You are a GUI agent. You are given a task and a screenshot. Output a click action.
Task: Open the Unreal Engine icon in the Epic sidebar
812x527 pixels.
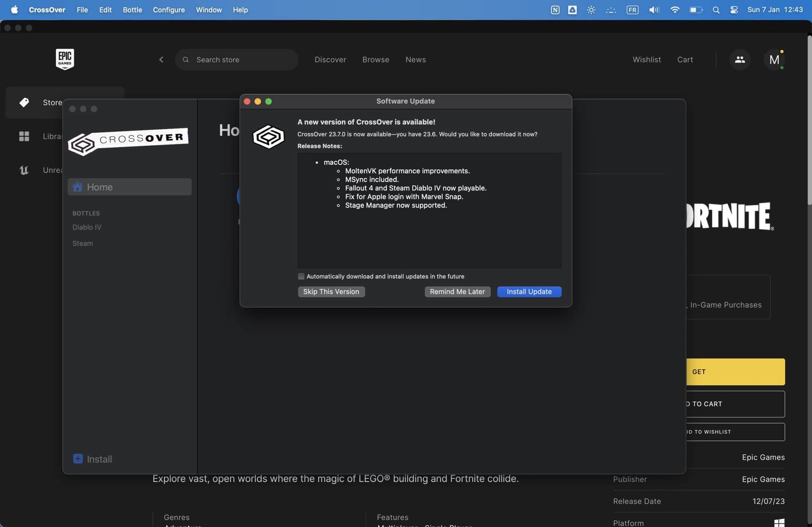tap(24, 170)
